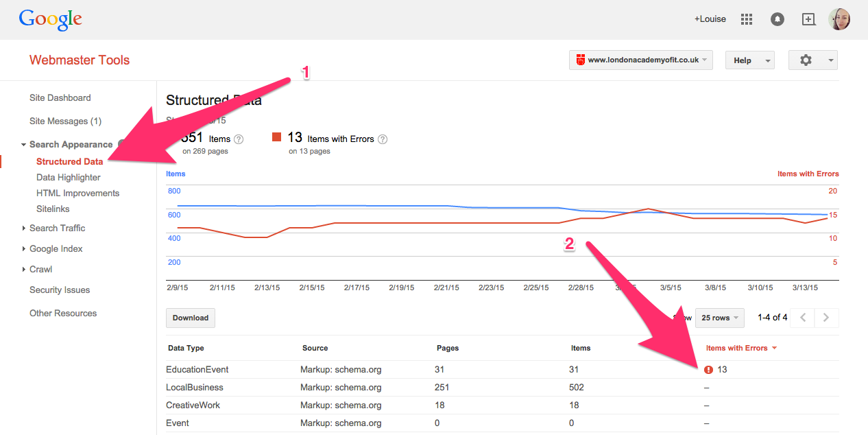868x435 pixels.
Task: Click the gear settings icon
Action: pos(806,60)
